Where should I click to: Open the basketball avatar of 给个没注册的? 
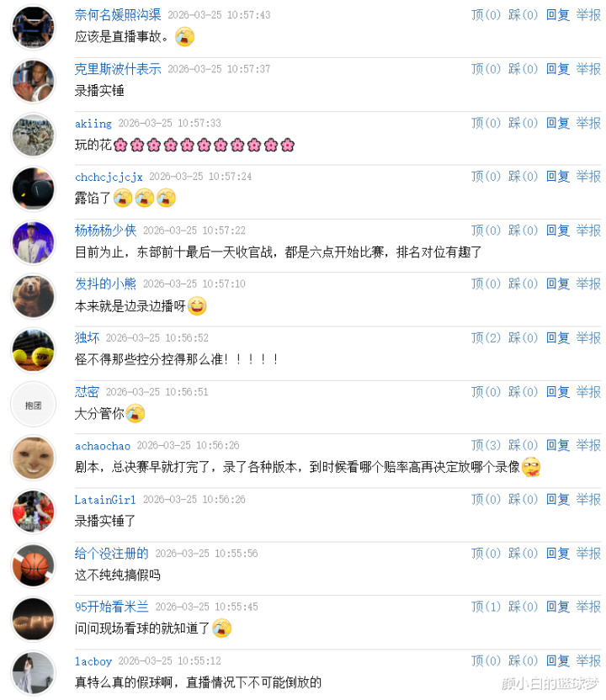point(33,565)
